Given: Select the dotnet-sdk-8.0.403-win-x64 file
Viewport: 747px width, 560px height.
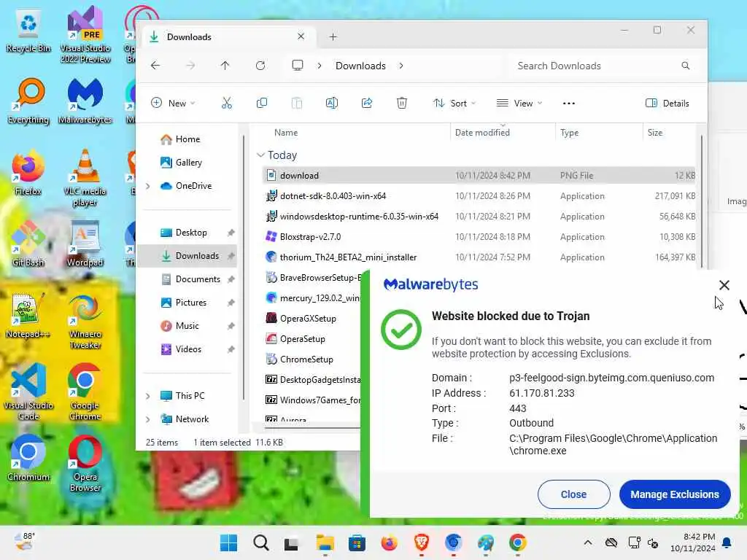Looking at the screenshot, I should tap(479, 195).
